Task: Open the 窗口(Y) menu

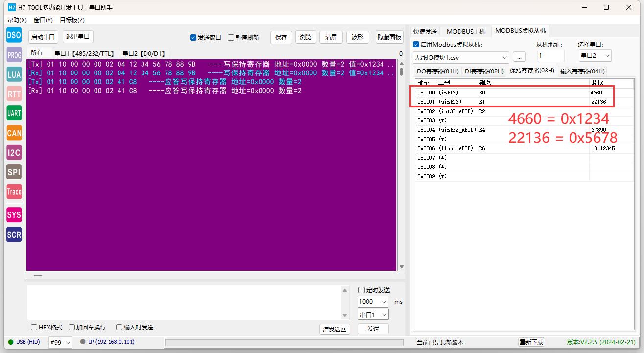Action: click(43, 20)
